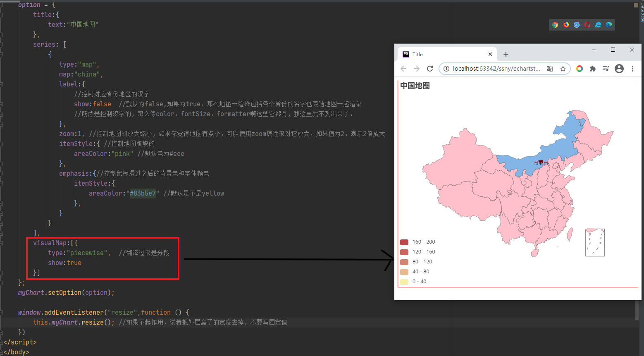Viewport: 644px width, 356px height.
Task: Collapse the code fold at emphasis:{ line
Action: [1, 173]
